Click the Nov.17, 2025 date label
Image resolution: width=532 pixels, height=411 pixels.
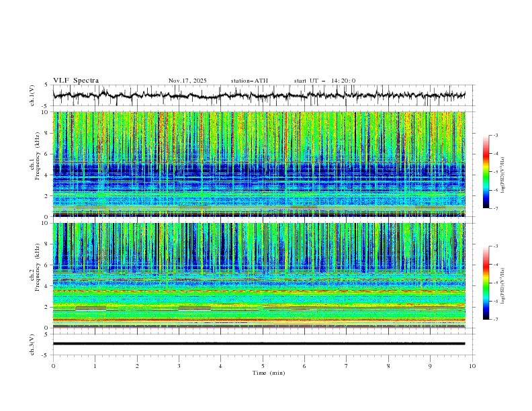coord(187,81)
